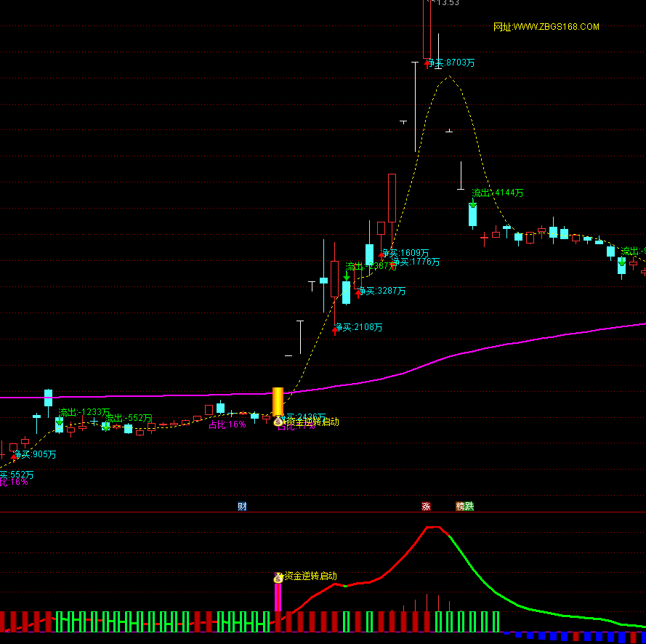This screenshot has height=644, width=646.
Task: Click the green arrow under 流出:-4144万
Action: point(473,204)
